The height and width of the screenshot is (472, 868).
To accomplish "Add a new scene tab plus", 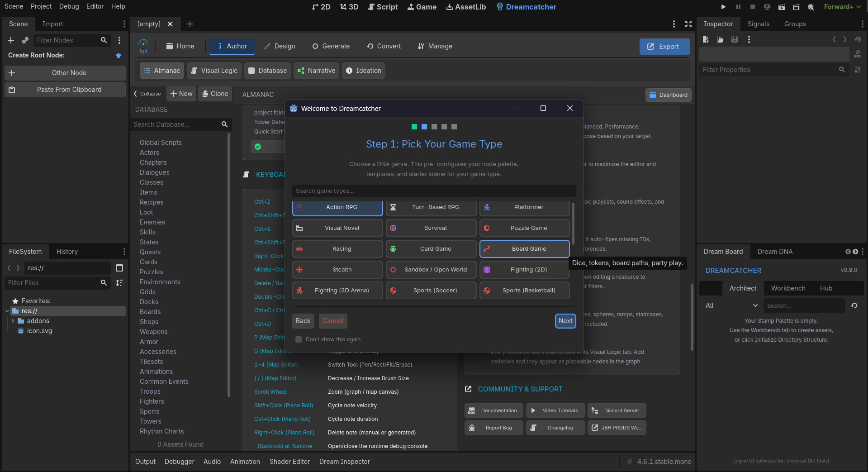I will (190, 24).
